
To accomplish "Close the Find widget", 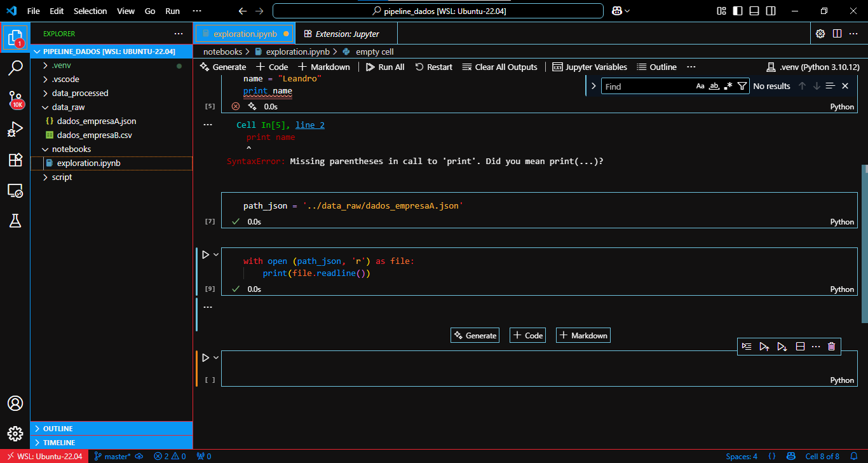I will 845,86.
